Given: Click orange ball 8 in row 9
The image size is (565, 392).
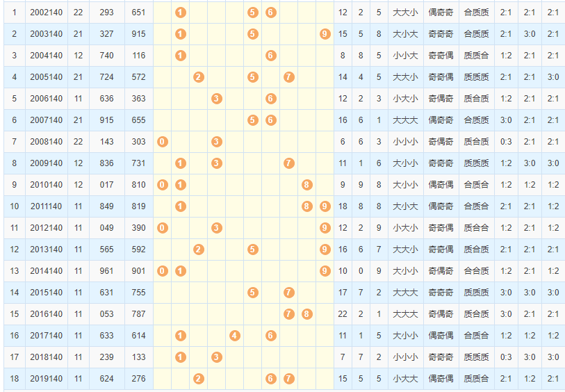Looking at the screenshot, I should (x=307, y=185).
